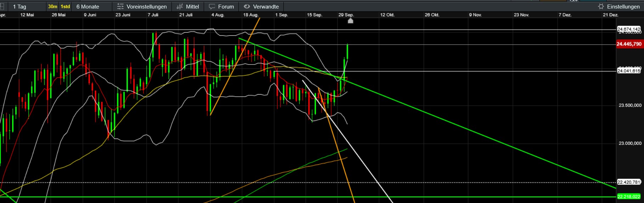The image size is (644, 203).
Task: Select the time marker below 29 Sep.
Action: [350, 21]
